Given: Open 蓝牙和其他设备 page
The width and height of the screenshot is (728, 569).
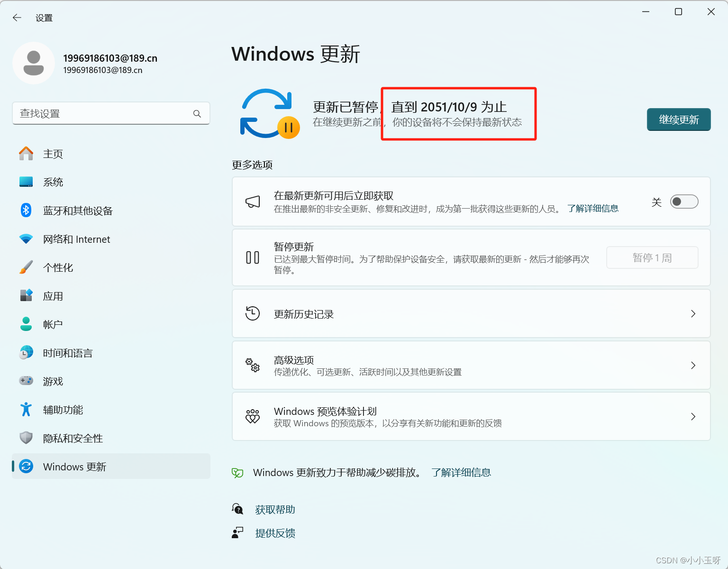Looking at the screenshot, I should coord(111,211).
